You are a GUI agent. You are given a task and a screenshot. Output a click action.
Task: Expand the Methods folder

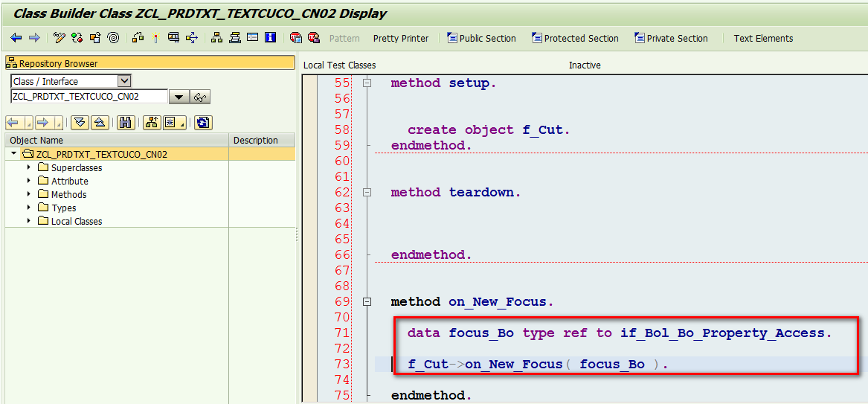tap(29, 194)
